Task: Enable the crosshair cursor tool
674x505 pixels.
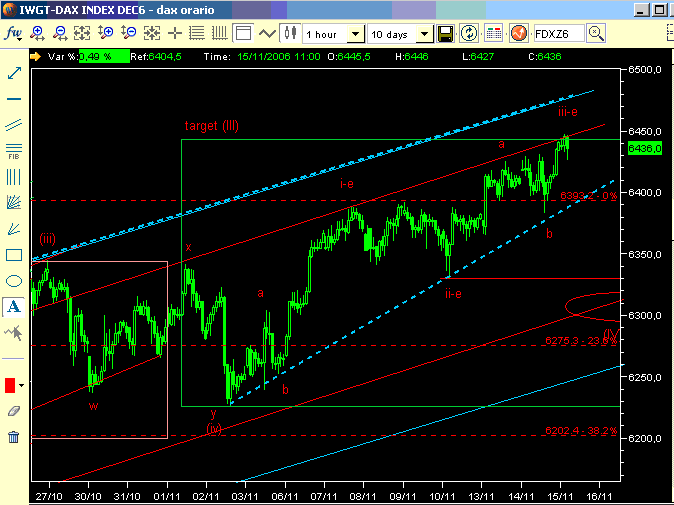Action: pos(175,33)
